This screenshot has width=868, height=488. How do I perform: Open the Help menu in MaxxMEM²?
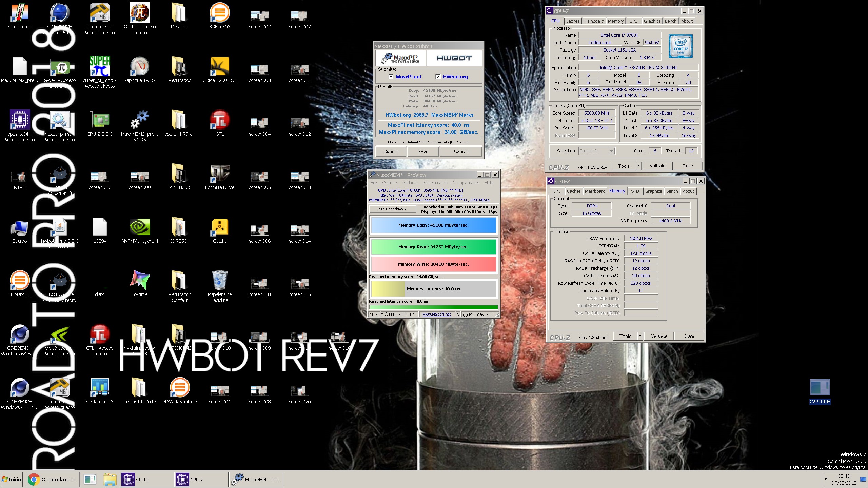(x=489, y=183)
